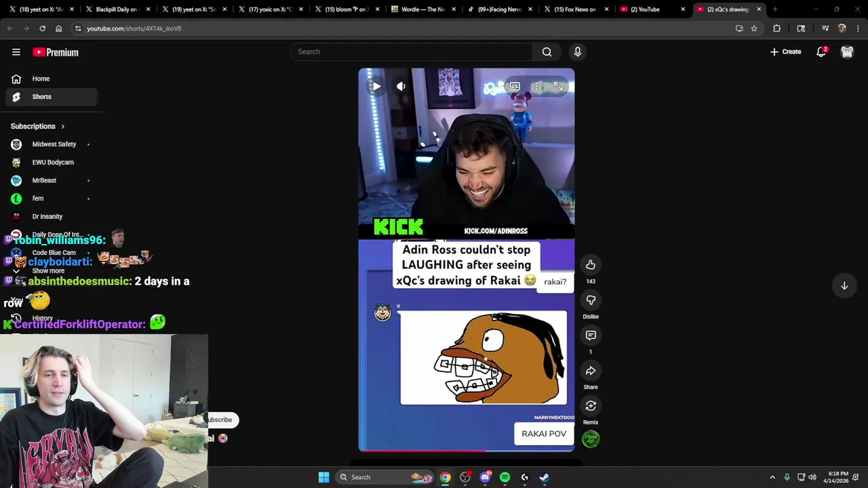Open Spotify from the taskbar
The height and width of the screenshot is (488, 868).
[505, 477]
